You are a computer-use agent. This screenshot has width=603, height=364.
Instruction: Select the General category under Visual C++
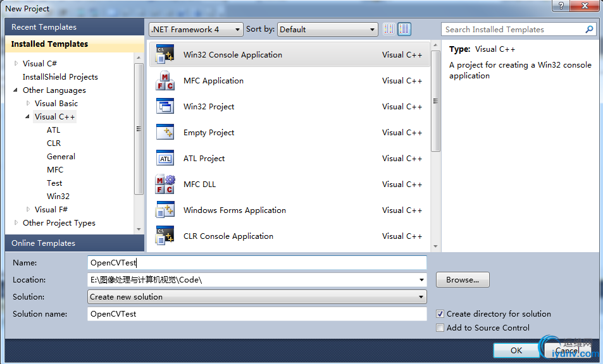[x=61, y=156]
